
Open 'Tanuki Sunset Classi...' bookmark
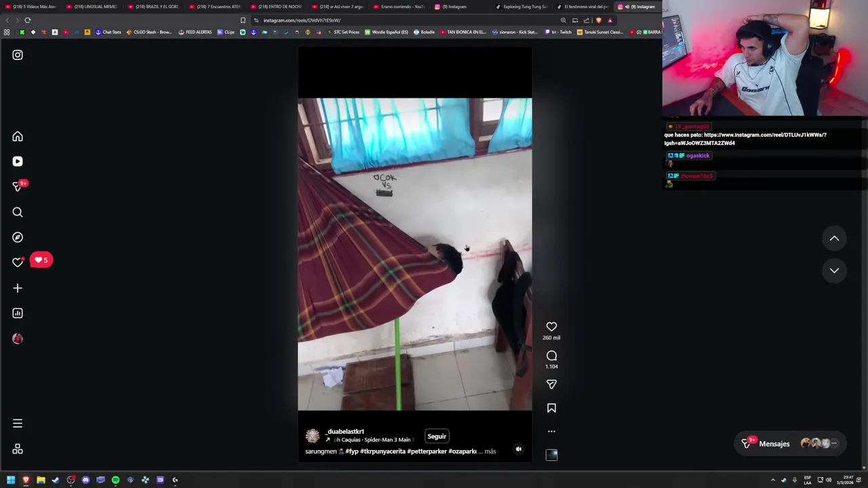click(x=599, y=32)
